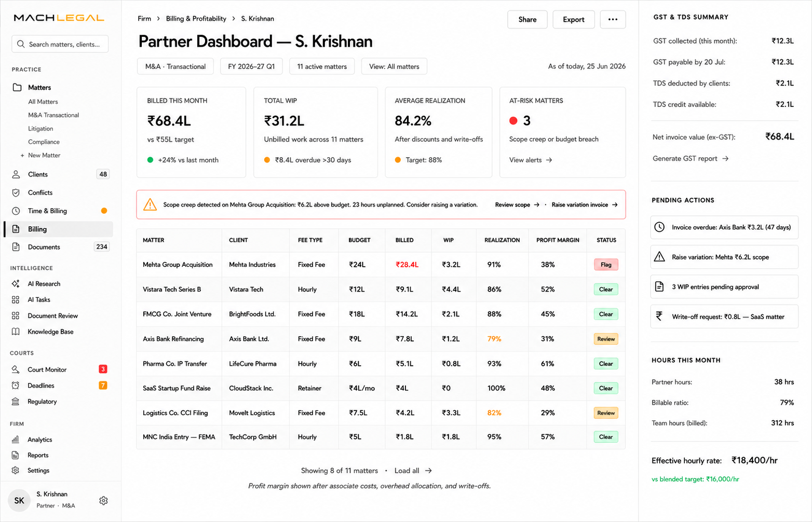The height and width of the screenshot is (522, 812).
Task: Click SaaS Startup Fund Raise matter name
Action: point(177,388)
